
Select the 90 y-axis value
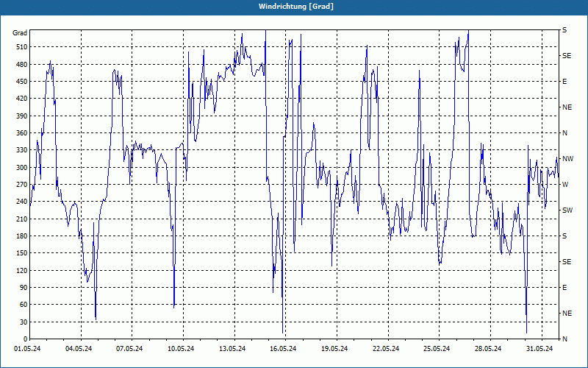pyautogui.click(x=24, y=288)
